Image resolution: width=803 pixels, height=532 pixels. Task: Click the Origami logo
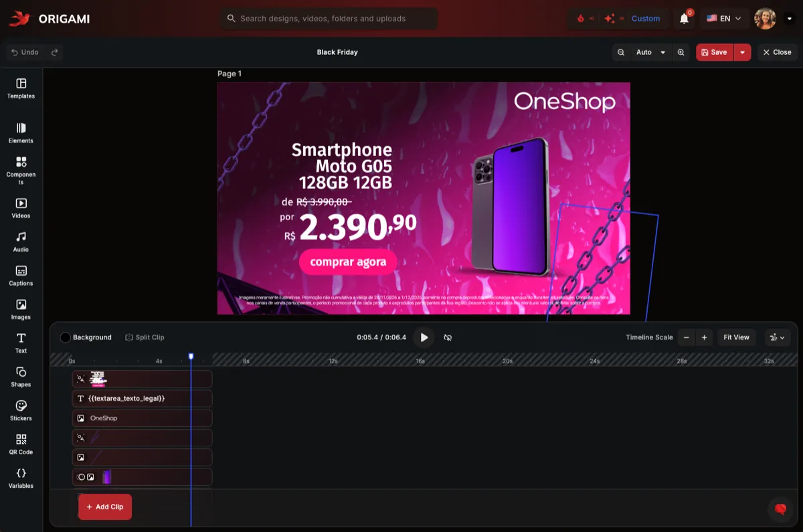pyautogui.click(x=49, y=19)
